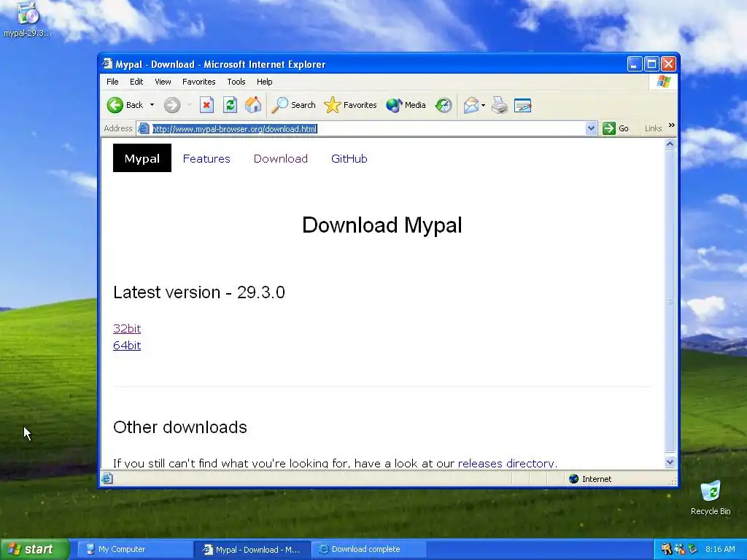Click the Mail envelope icon
The width and height of the screenshot is (747, 560).
(x=471, y=105)
